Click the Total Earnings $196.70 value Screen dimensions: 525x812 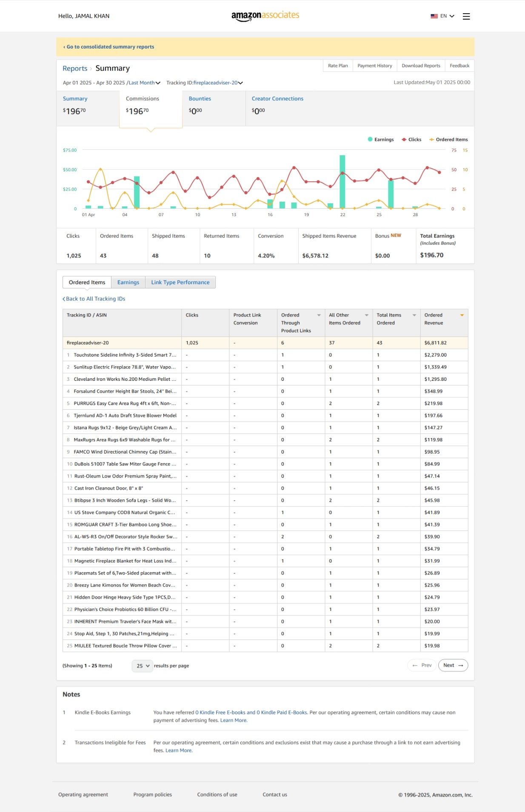pos(431,255)
